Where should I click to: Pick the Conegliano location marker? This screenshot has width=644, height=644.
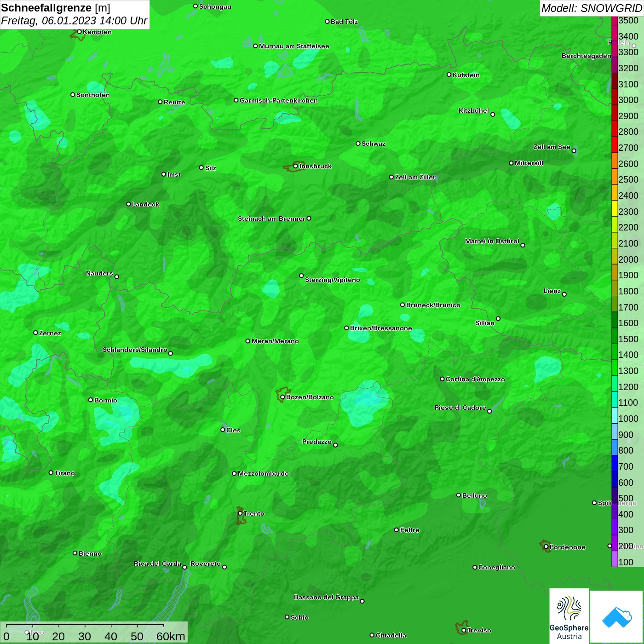[x=475, y=567]
